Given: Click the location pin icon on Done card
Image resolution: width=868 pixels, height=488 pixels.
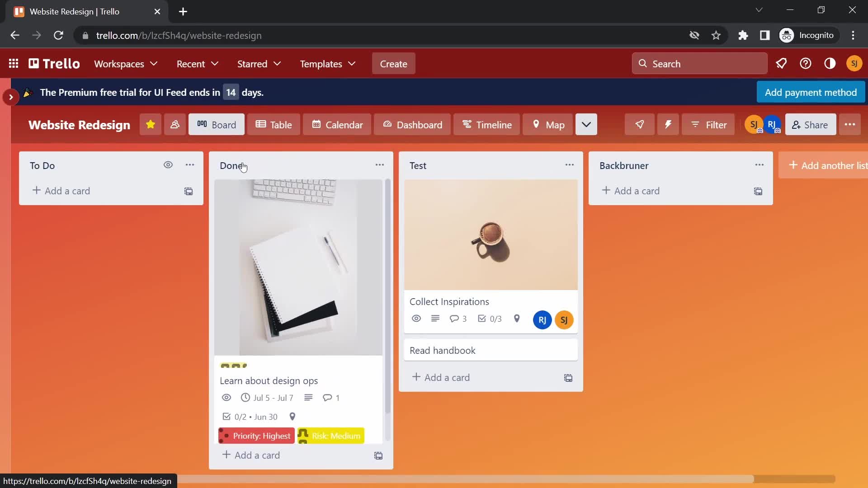Looking at the screenshot, I should (292, 416).
